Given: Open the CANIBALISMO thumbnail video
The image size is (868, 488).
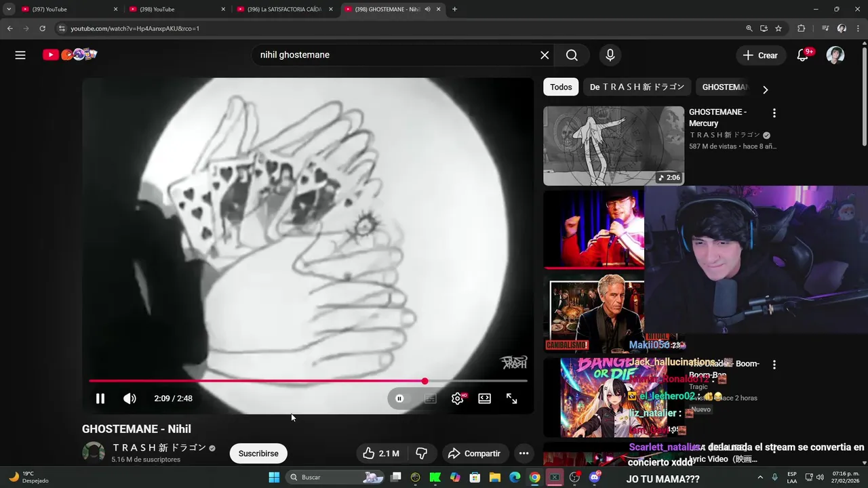Looking at the screenshot, I should click(593, 314).
